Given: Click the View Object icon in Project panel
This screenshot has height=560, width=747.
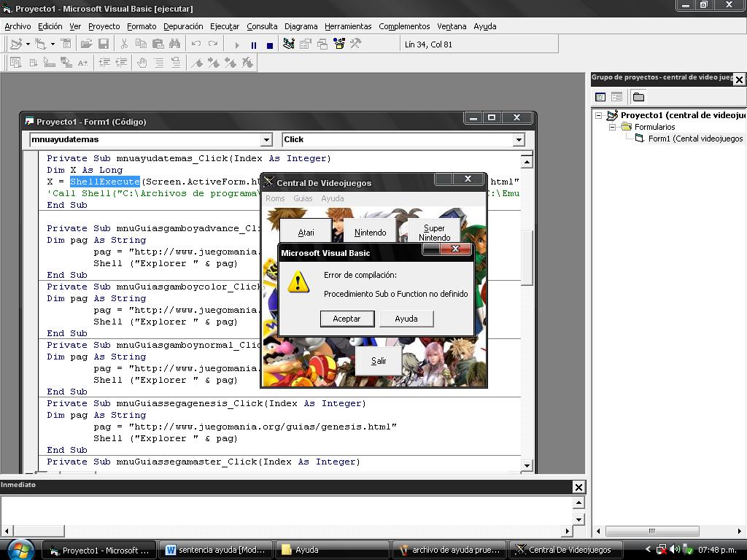Looking at the screenshot, I should coord(616,97).
